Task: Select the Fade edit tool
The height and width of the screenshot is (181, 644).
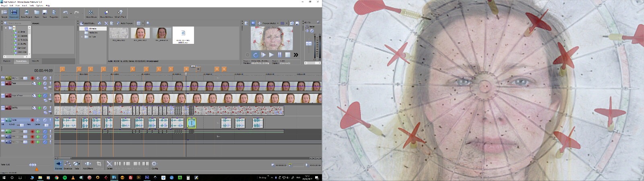Action: 76,165
